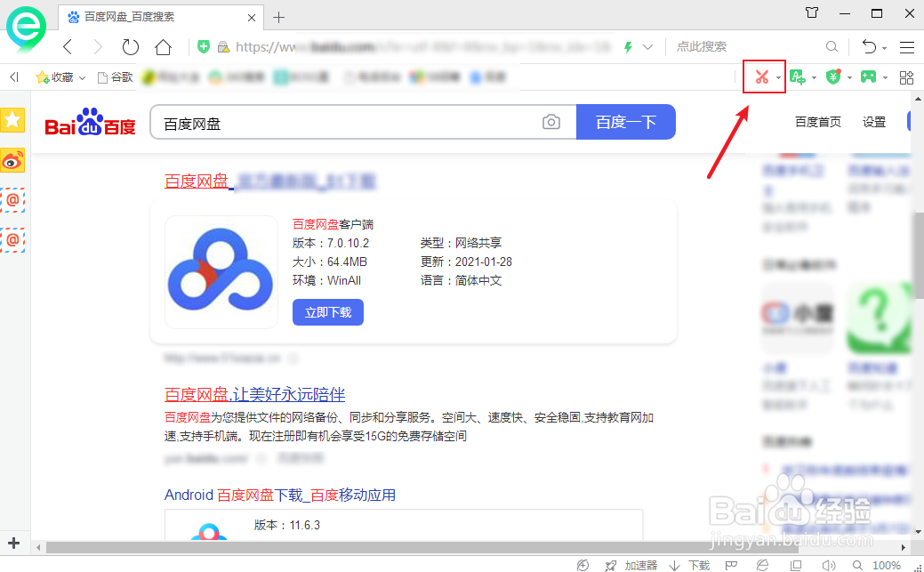
Task: Open 百度网盘,让美好永远陪伴 result link
Action: click(254, 394)
